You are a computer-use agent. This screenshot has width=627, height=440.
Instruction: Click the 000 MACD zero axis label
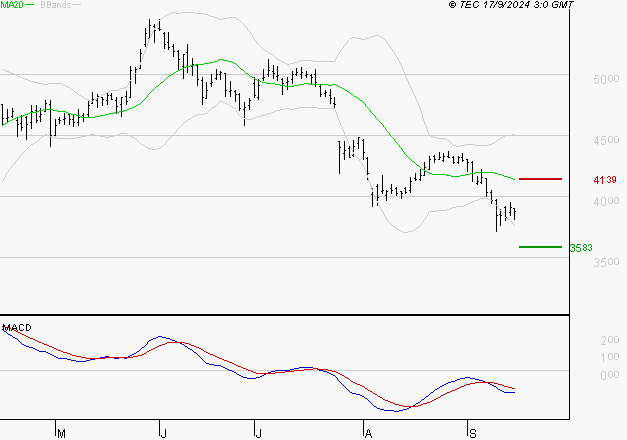click(610, 375)
